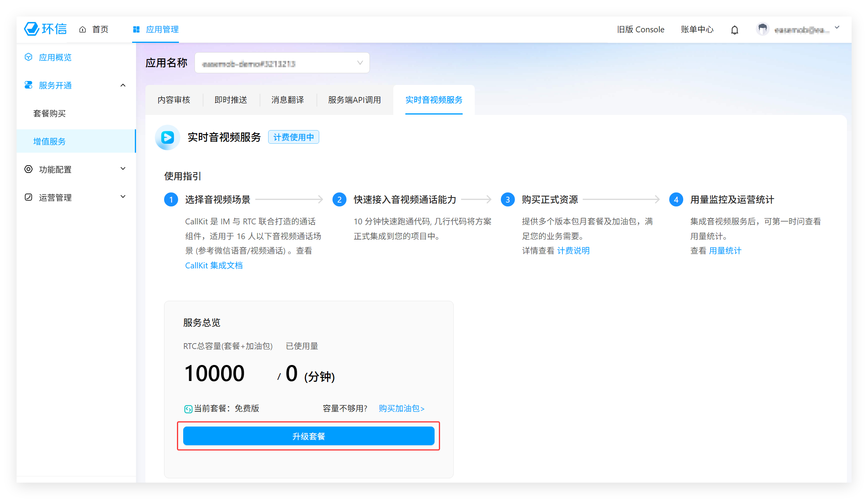868x499 pixels.
Task: Open the CallKit 集成文档 link
Action: coord(214,266)
